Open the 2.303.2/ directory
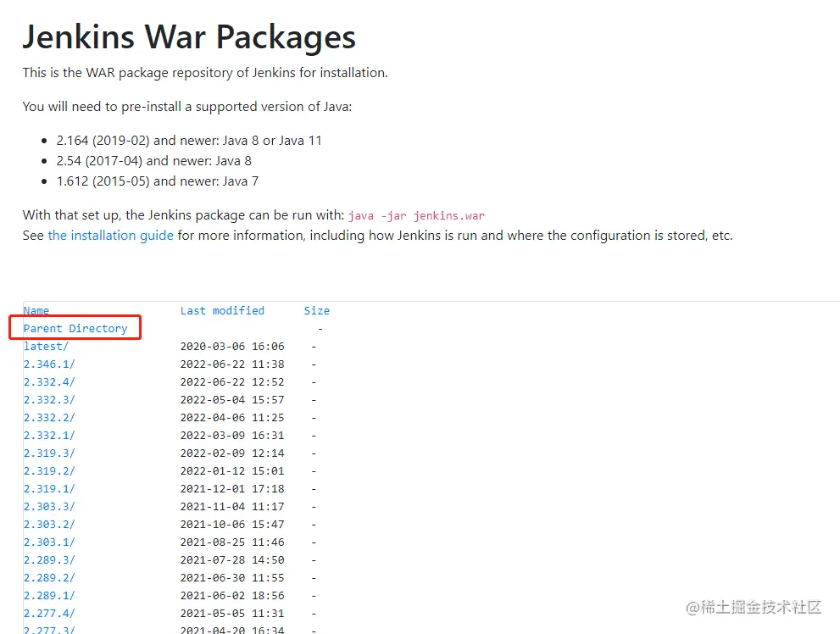The width and height of the screenshot is (840, 634). click(49, 524)
